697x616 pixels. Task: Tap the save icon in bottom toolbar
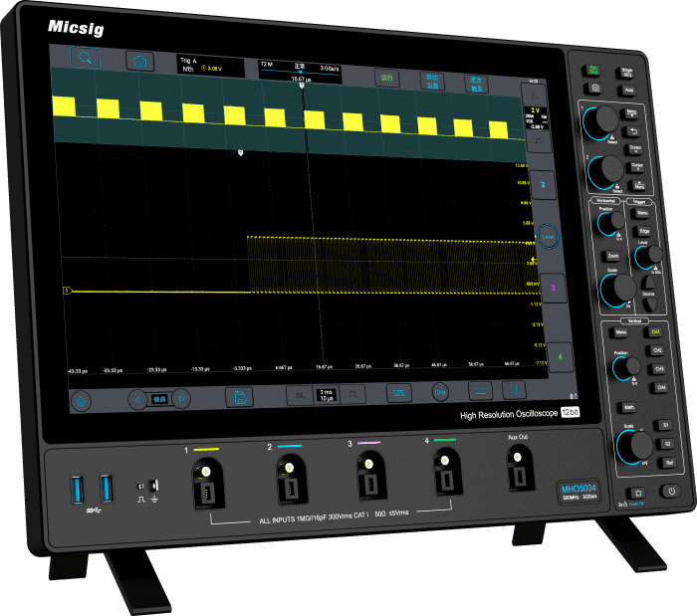click(238, 397)
